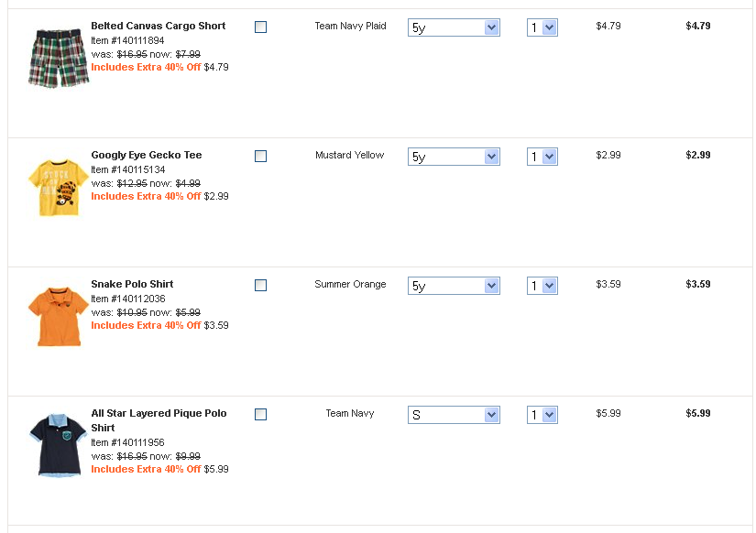Expand quantity selector for Googly Eye Gecko Tee
This screenshot has width=756, height=533.
pos(542,158)
